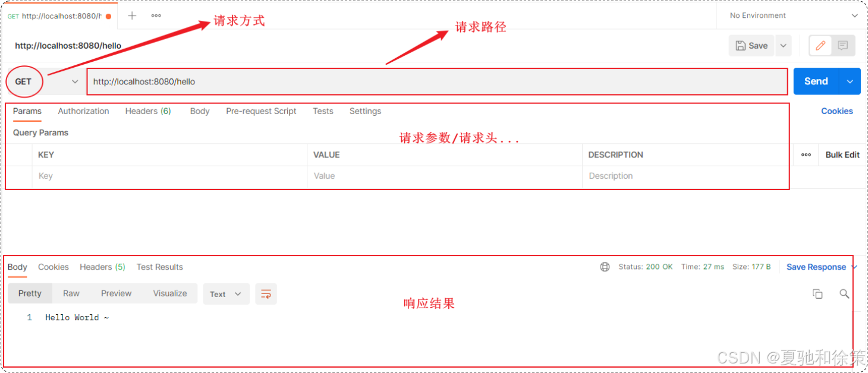Select the Pretty response view icon

(x=30, y=293)
